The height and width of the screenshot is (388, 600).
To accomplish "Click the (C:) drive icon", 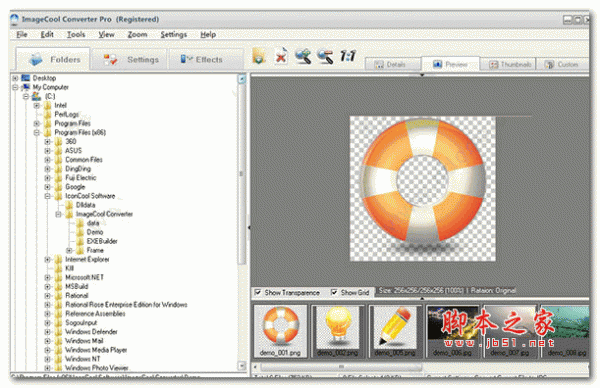I will [x=37, y=96].
